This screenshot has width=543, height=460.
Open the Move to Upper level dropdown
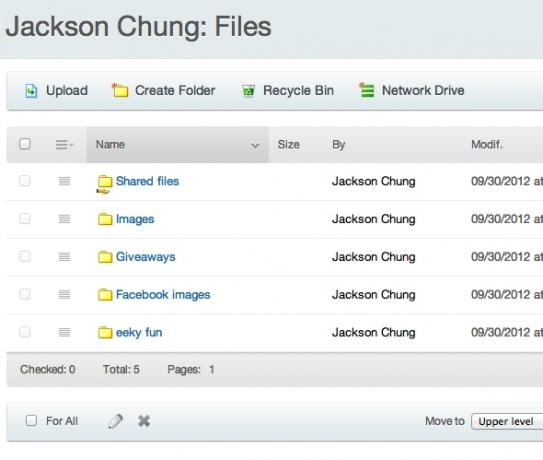[x=507, y=422]
